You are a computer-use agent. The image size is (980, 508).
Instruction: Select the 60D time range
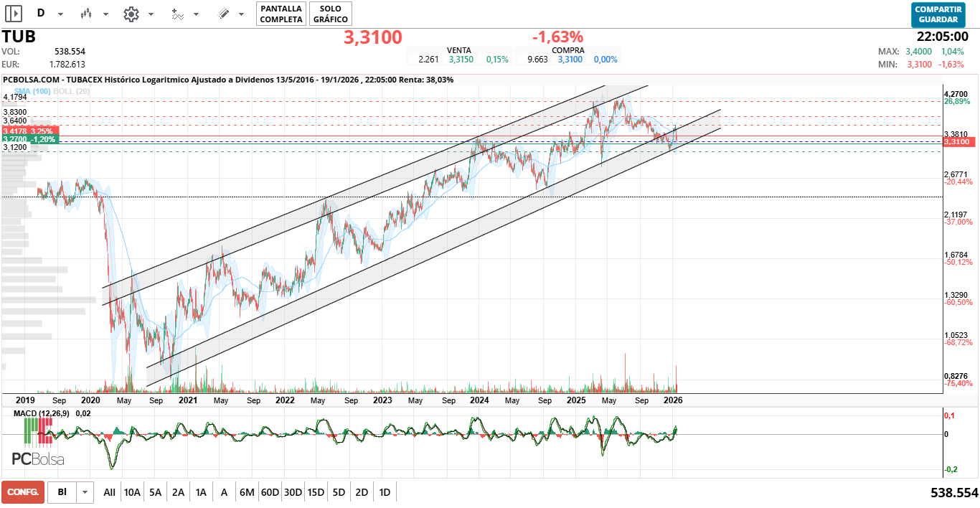270,492
